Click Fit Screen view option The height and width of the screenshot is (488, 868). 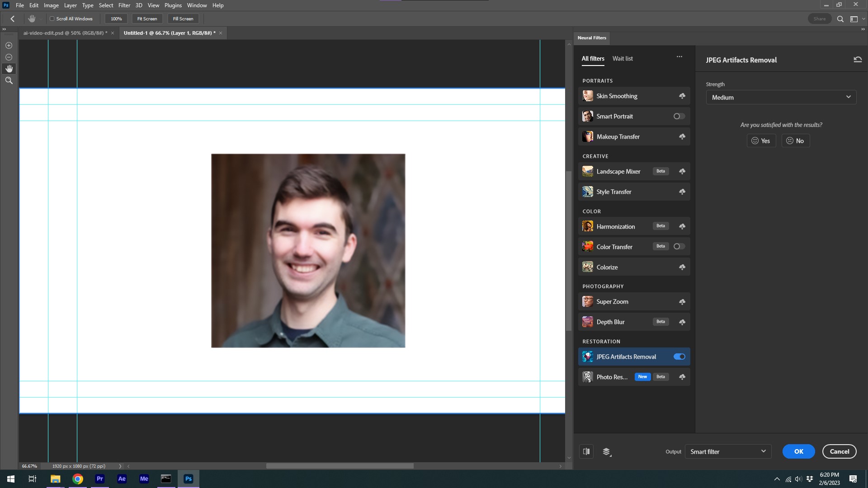pyautogui.click(x=146, y=19)
